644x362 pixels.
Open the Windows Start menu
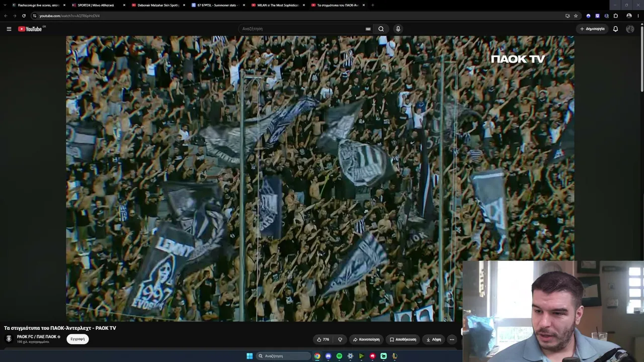point(250,356)
